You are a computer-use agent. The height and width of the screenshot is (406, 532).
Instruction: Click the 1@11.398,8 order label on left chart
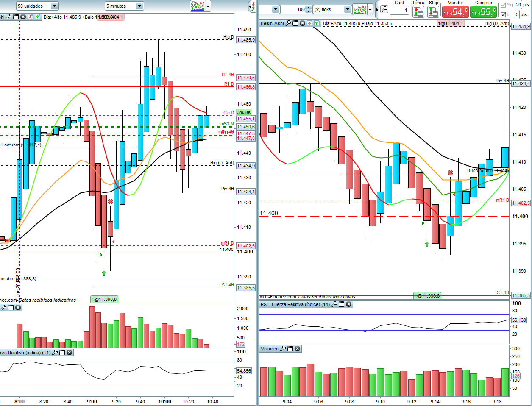coord(104,299)
